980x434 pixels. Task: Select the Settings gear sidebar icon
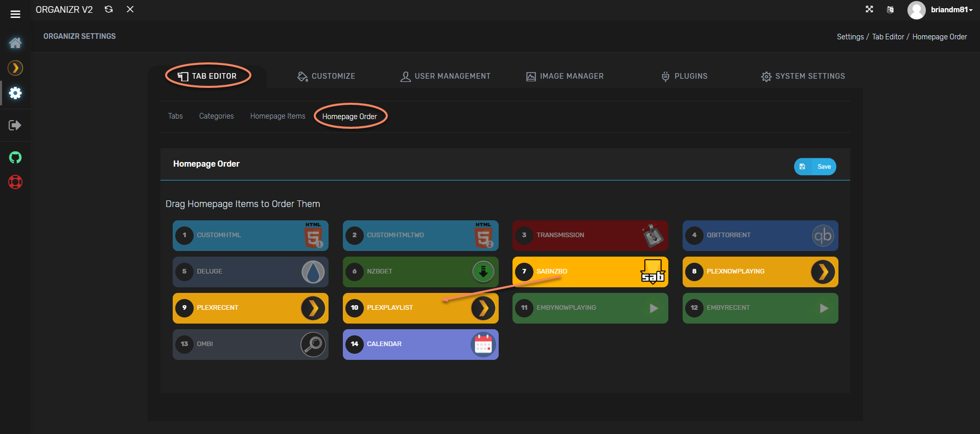tap(15, 93)
